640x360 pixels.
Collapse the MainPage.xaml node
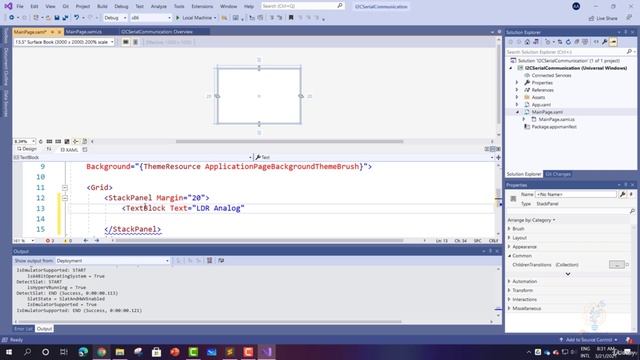517,112
